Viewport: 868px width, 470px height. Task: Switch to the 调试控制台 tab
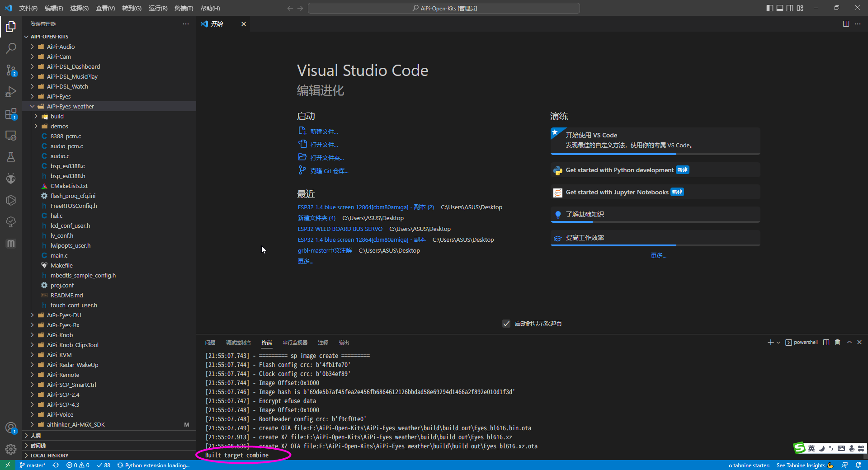(238, 343)
